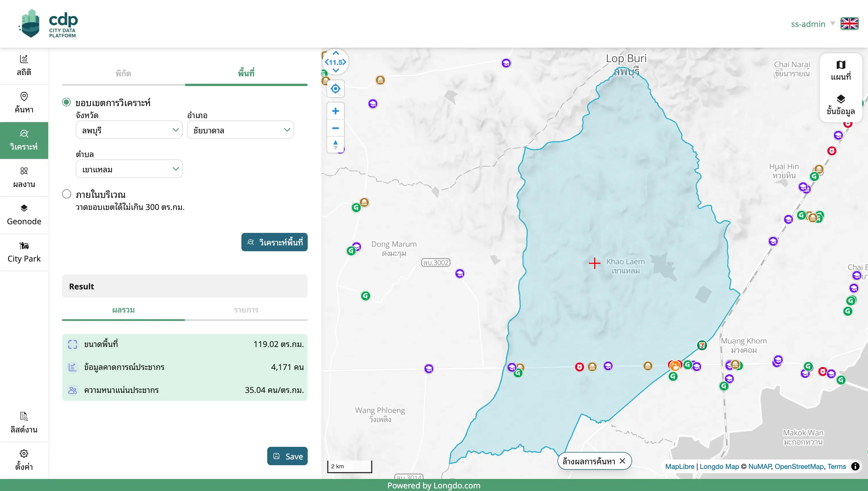Image resolution: width=868 pixels, height=491 pixels.
Task: Click the cdp City Data Platform logo
Action: [x=48, y=24]
